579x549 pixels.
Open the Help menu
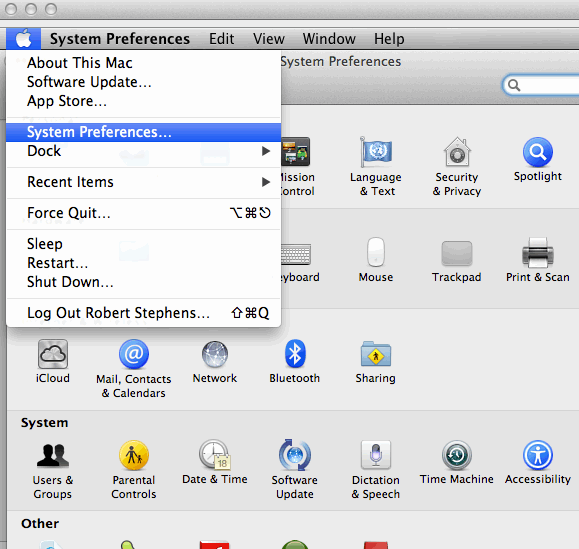389,39
